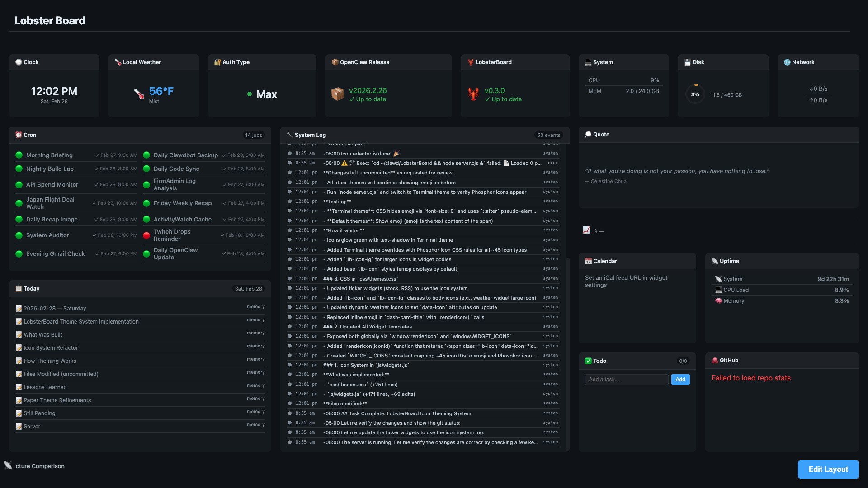Click the package icon in OpenClaw Release widget

pyautogui.click(x=338, y=94)
